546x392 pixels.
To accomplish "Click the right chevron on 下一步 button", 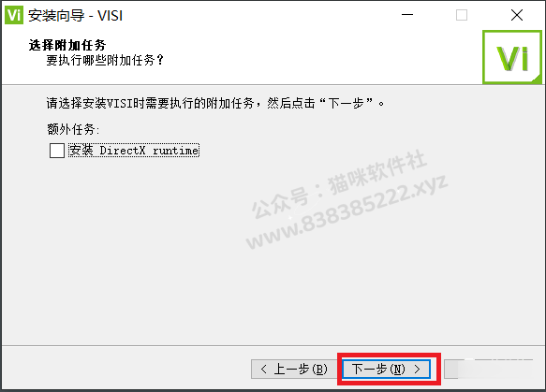I will pyautogui.click(x=417, y=369).
